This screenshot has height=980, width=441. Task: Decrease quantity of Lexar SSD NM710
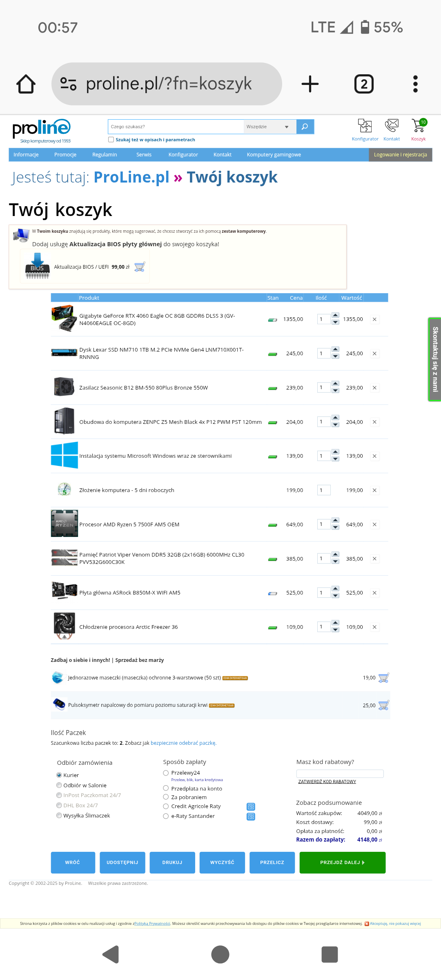tap(335, 356)
